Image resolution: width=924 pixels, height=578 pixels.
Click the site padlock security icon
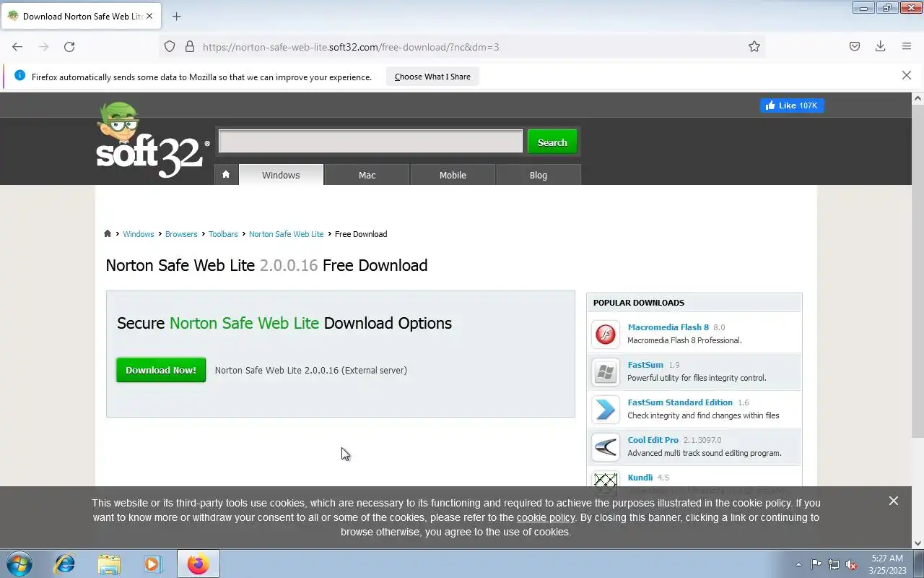click(190, 46)
